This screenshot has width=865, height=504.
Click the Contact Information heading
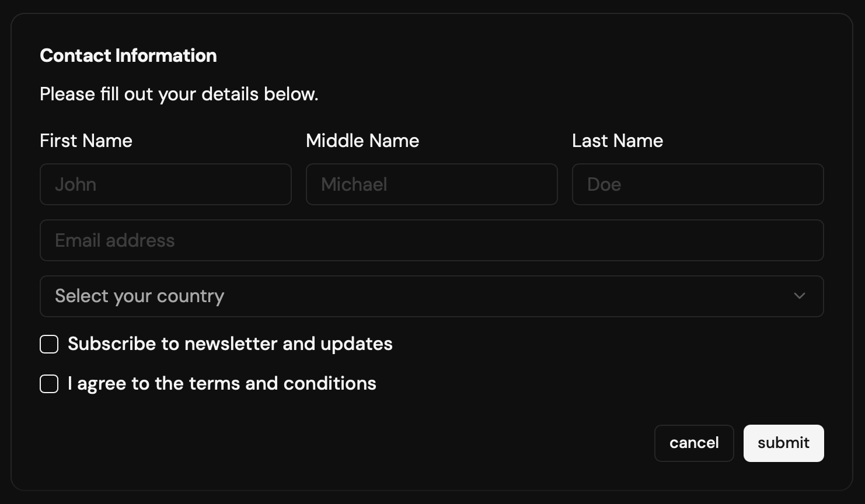tap(128, 55)
